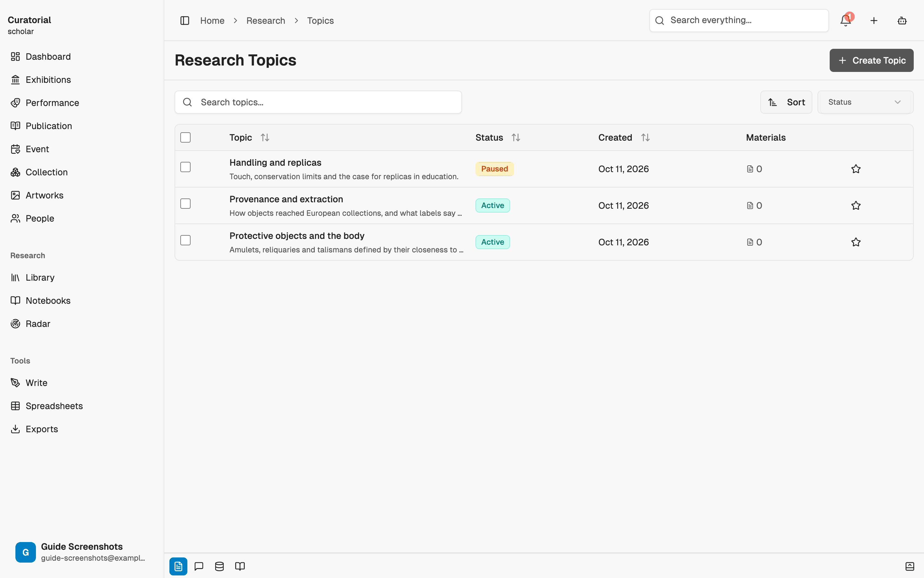924x578 pixels.
Task: Open the Artworks sidebar item
Action: point(82,195)
